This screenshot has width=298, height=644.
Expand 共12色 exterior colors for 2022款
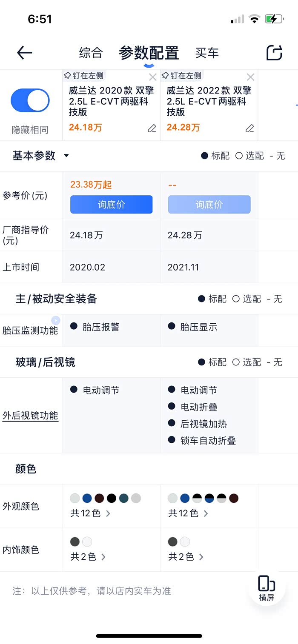pyautogui.click(x=188, y=513)
